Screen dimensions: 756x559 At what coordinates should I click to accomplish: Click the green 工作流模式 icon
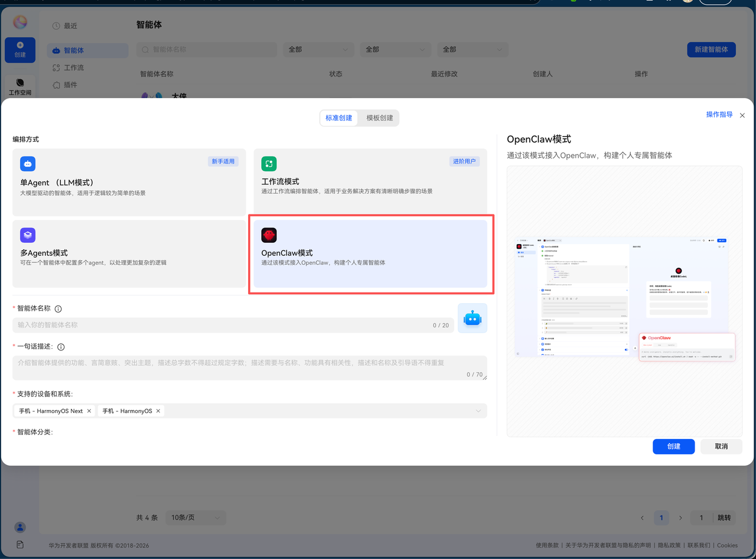[x=269, y=164]
